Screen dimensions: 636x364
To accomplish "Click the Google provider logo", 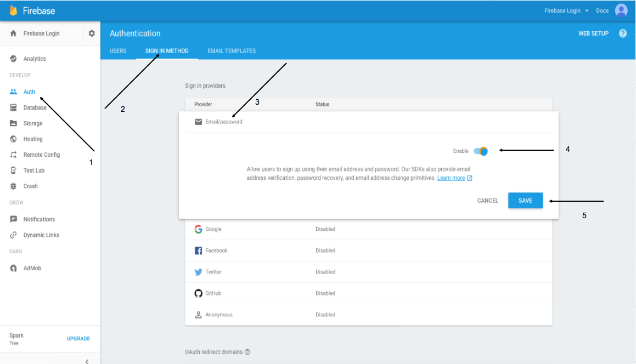I will [x=198, y=229].
